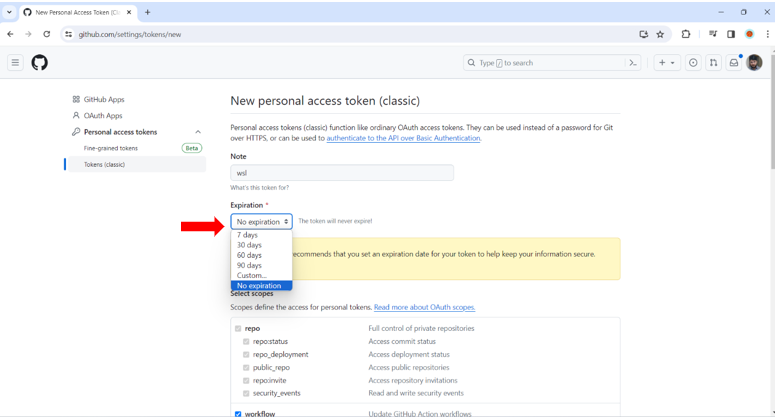Reload the current page

[46, 34]
